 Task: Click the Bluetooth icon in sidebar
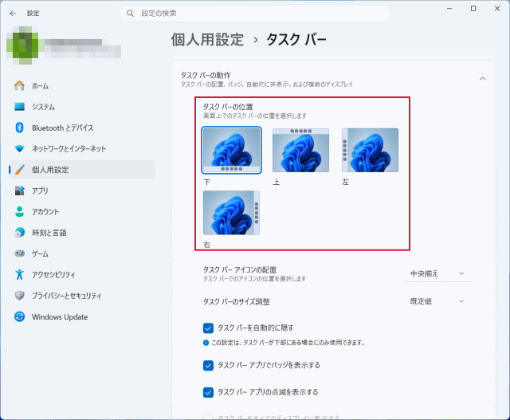point(19,128)
